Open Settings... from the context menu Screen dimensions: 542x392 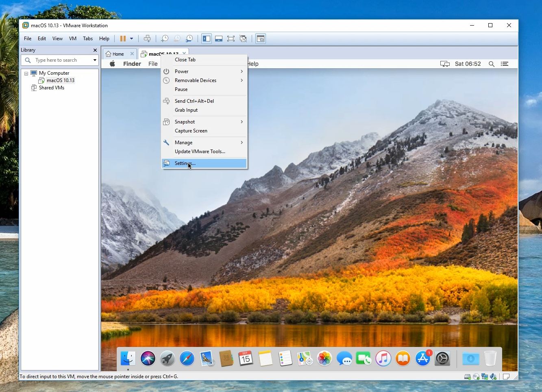click(204, 163)
